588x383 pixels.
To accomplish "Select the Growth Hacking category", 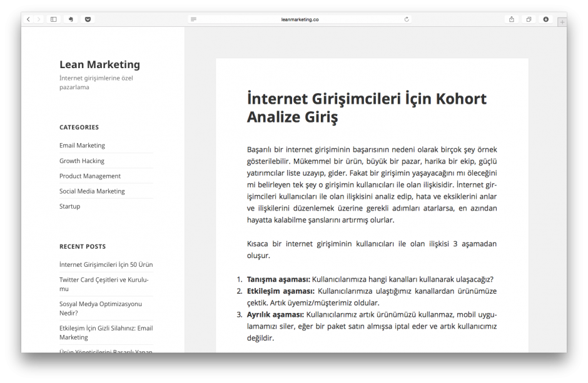I will 82,161.
